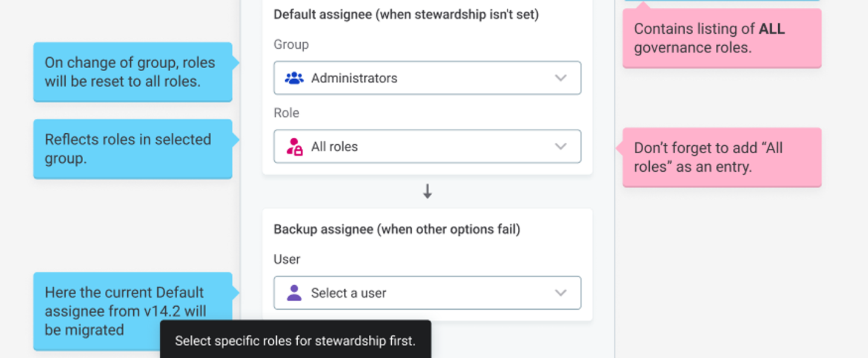Expand the Group dropdown chevron
The width and height of the screenshot is (868, 358).
(x=561, y=78)
